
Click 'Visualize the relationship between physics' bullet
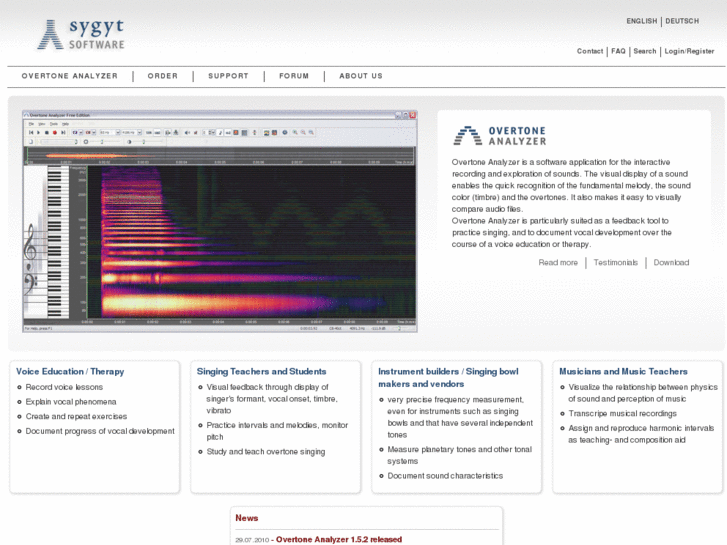[643, 393]
